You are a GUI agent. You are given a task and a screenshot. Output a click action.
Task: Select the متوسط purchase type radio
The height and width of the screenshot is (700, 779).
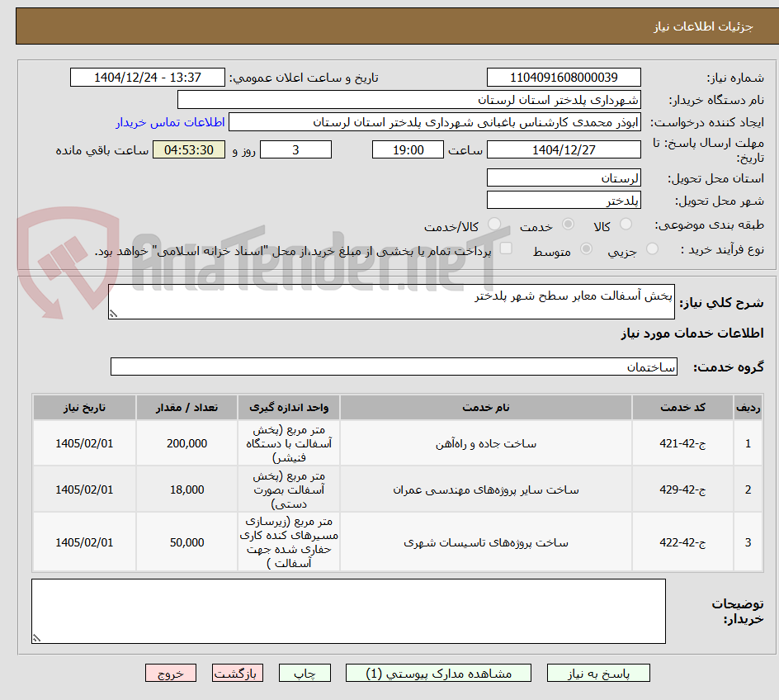click(x=586, y=248)
